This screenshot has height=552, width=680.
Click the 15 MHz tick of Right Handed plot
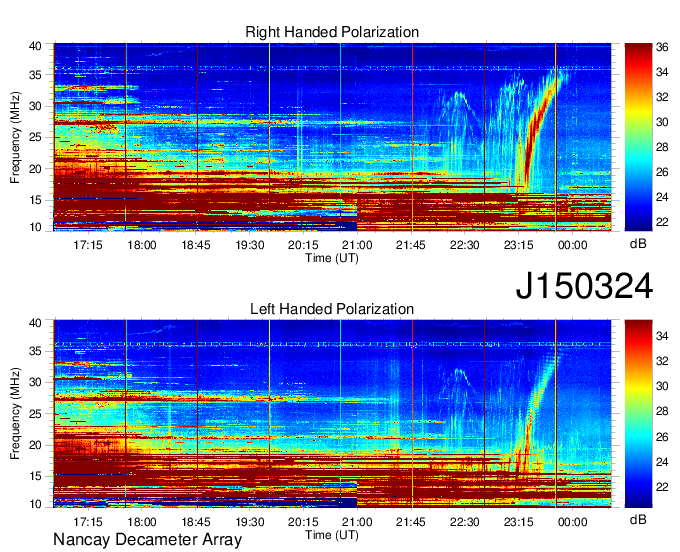tap(35, 200)
